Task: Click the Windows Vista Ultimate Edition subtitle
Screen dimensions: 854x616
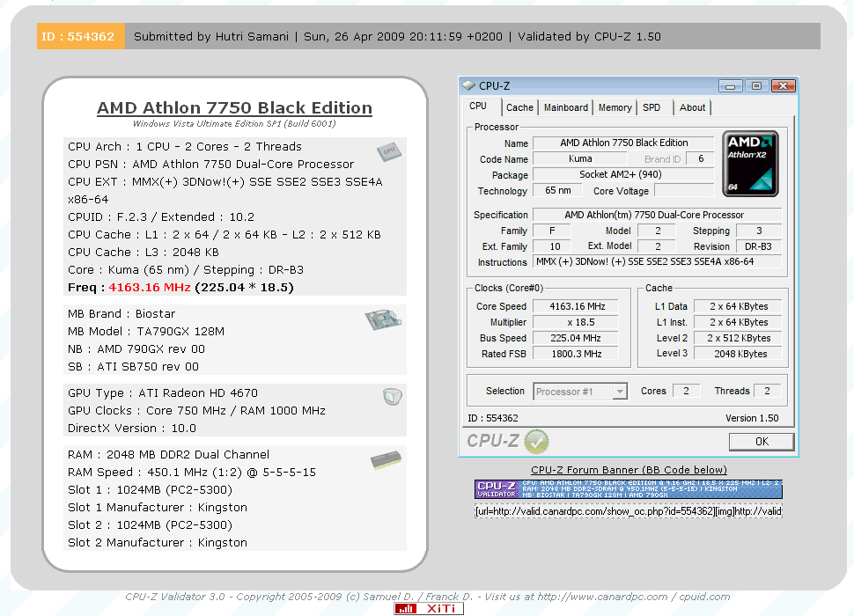Action: click(234, 124)
